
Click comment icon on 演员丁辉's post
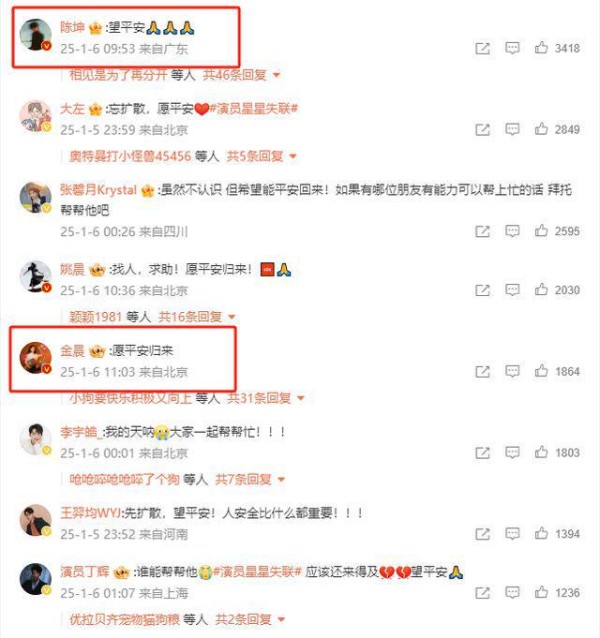pyautogui.click(x=512, y=592)
